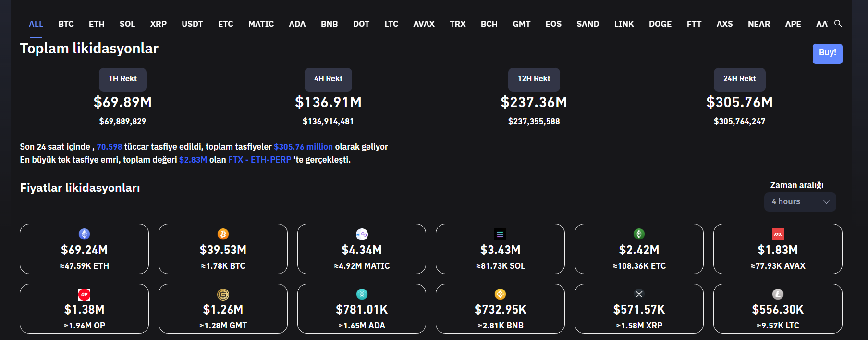Click the Avalanche red icon
This screenshot has width=868, height=340.
point(778,234)
